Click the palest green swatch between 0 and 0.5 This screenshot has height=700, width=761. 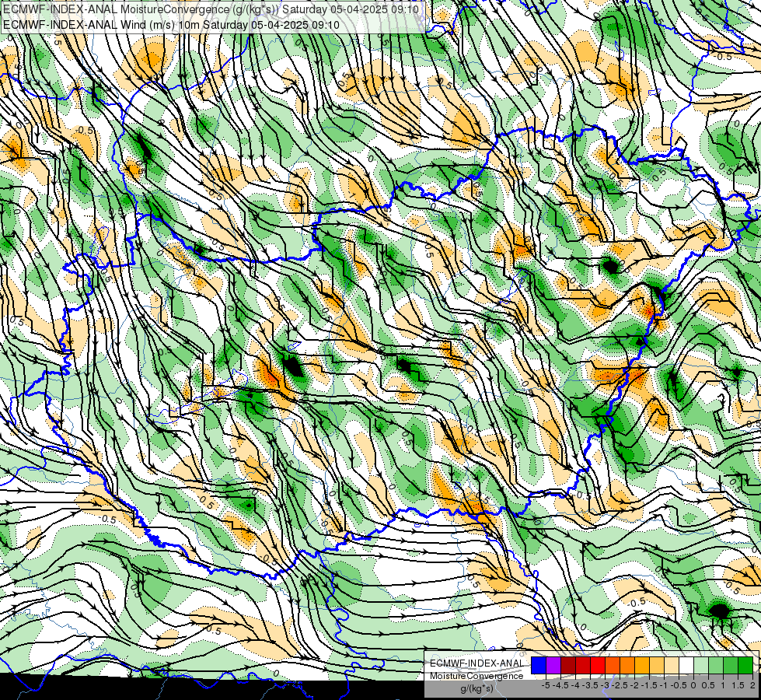coord(701,665)
